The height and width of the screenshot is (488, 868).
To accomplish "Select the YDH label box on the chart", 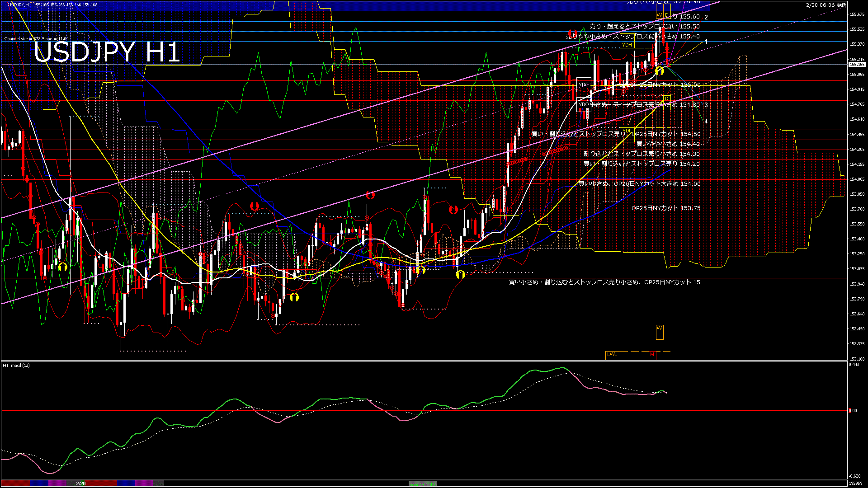I will point(627,45).
